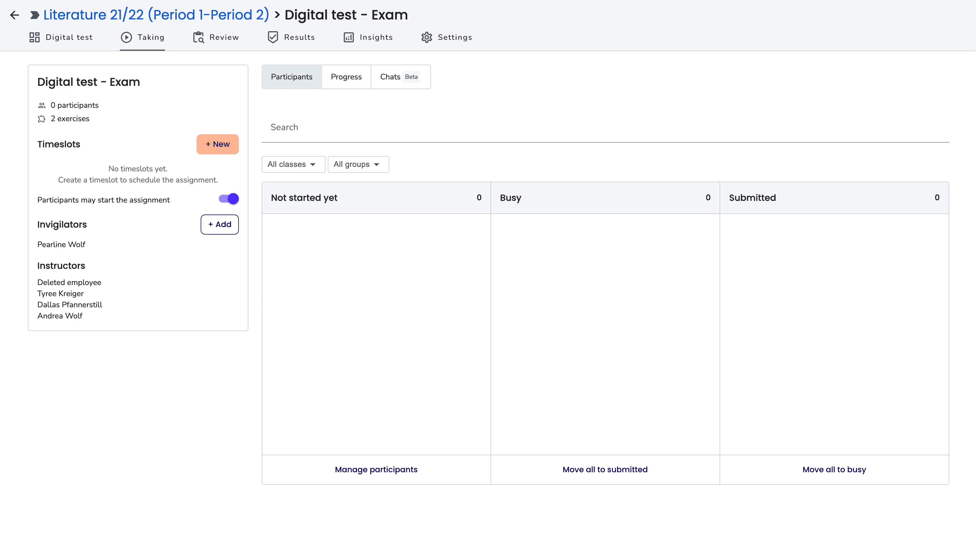Screen dimensions: 976x560
Task: Click instructor Tyree Kreiger
Action: point(60,293)
